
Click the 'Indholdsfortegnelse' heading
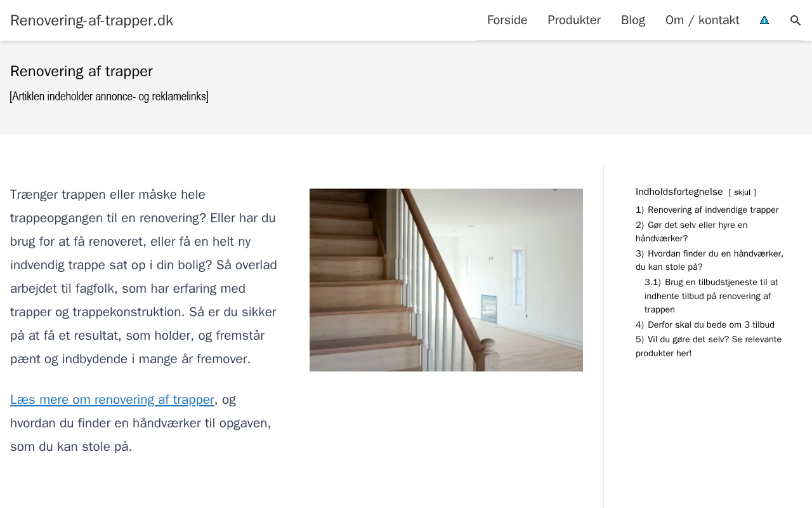[x=679, y=192]
